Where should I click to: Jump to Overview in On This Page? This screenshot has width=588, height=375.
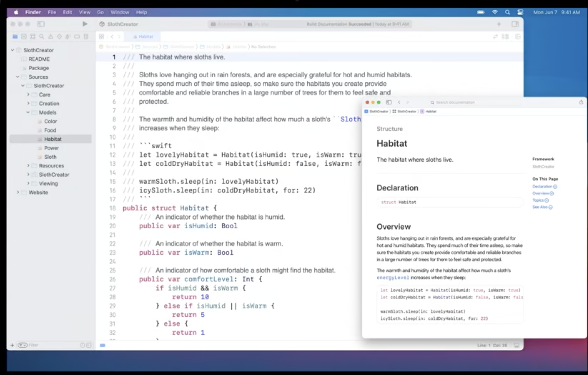click(543, 193)
